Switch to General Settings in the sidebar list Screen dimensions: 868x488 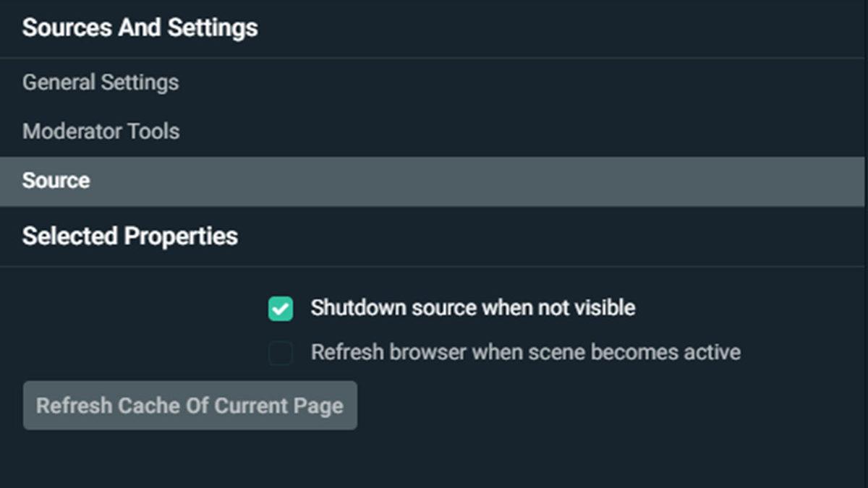tap(101, 82)
